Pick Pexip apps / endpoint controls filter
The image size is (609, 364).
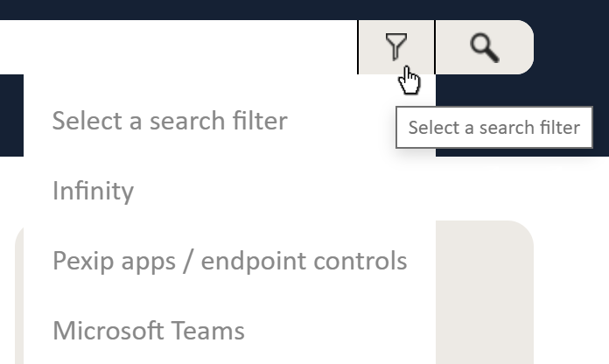pos(229,261)
